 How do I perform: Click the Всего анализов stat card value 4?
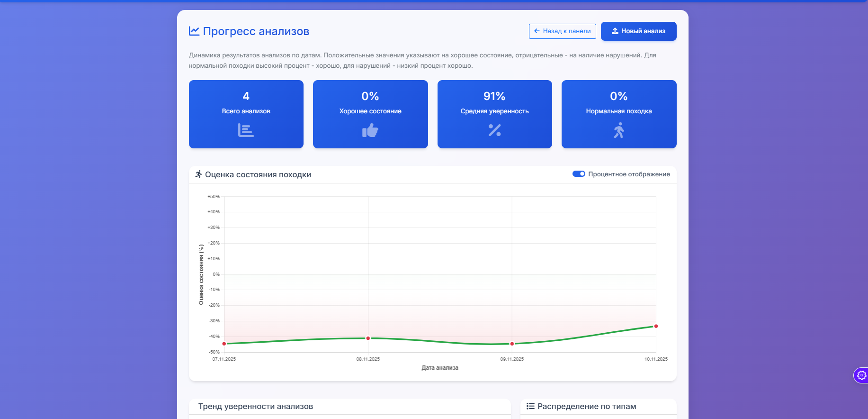click(x=246, y=96)
